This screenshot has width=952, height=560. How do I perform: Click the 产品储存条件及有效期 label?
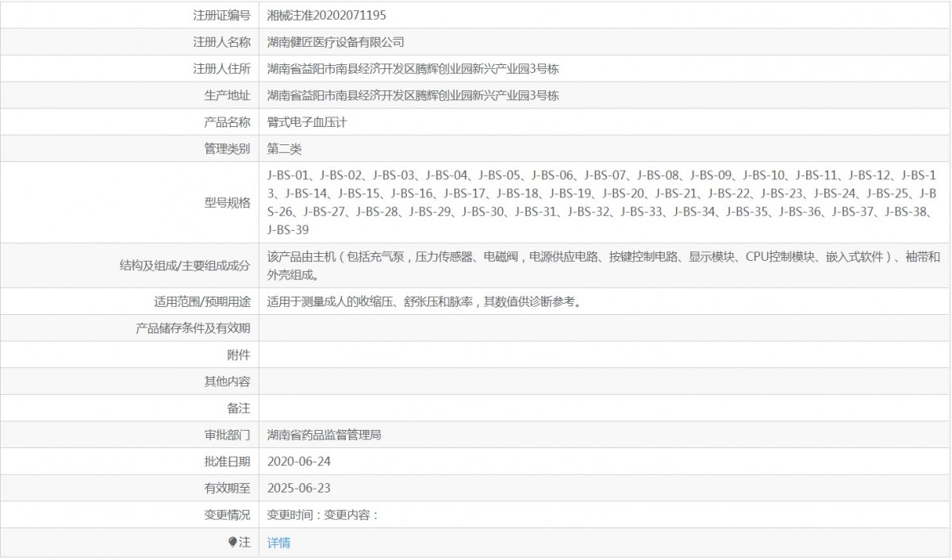[x=193, y=328]
